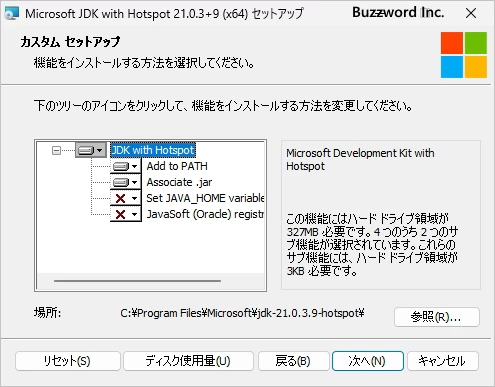The width and height of the screenshot is (495, 387).
Task: Click the installer icon in title bar
Action: click(x=11, y=14)
